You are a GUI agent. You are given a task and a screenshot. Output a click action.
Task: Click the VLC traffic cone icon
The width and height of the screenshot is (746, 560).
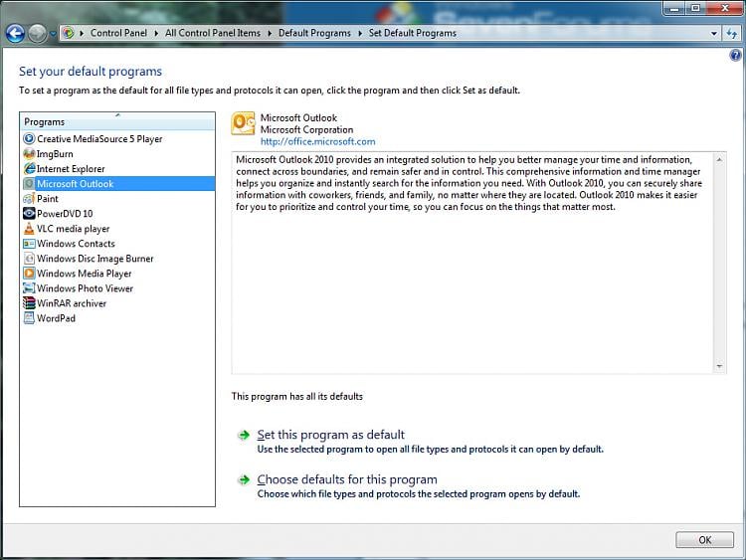click(29, 229)
